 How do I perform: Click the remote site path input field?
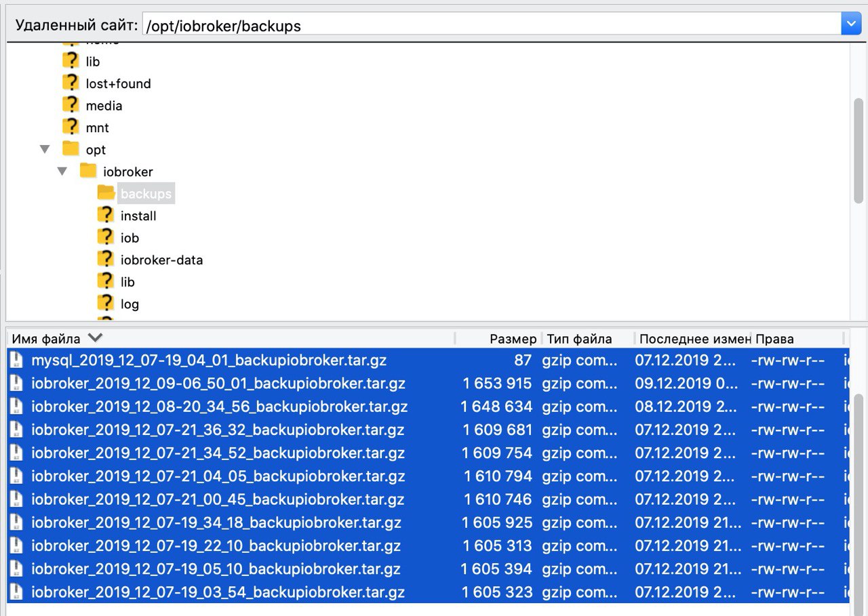click(x=492, y=25)
